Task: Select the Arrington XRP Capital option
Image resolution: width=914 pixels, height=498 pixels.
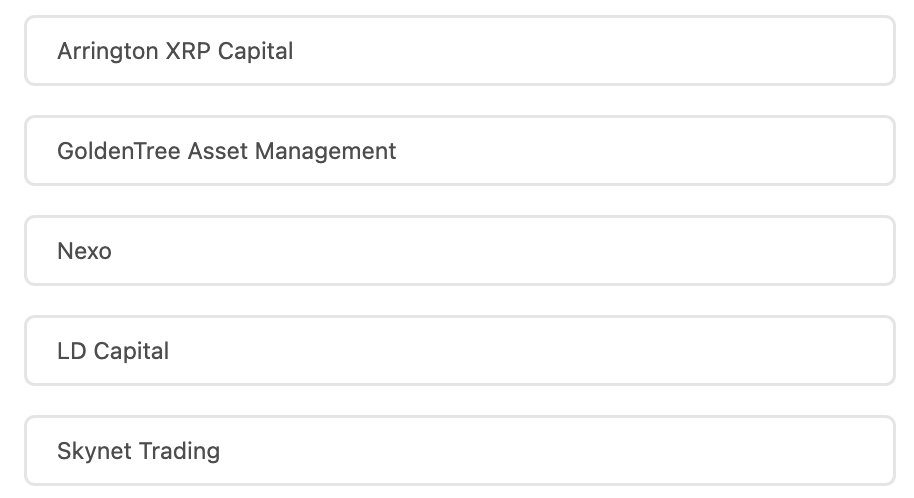Action: (x=459, y=51)
